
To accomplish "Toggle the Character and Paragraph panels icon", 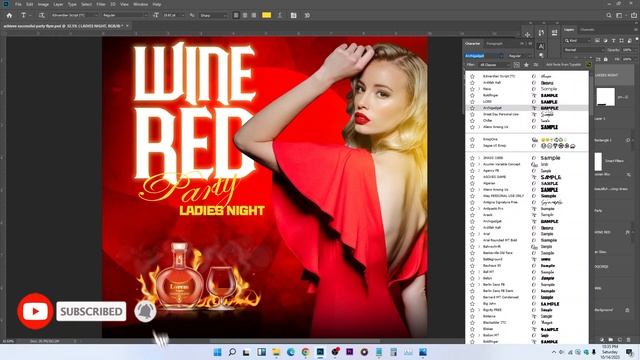I will click(293, 15).
